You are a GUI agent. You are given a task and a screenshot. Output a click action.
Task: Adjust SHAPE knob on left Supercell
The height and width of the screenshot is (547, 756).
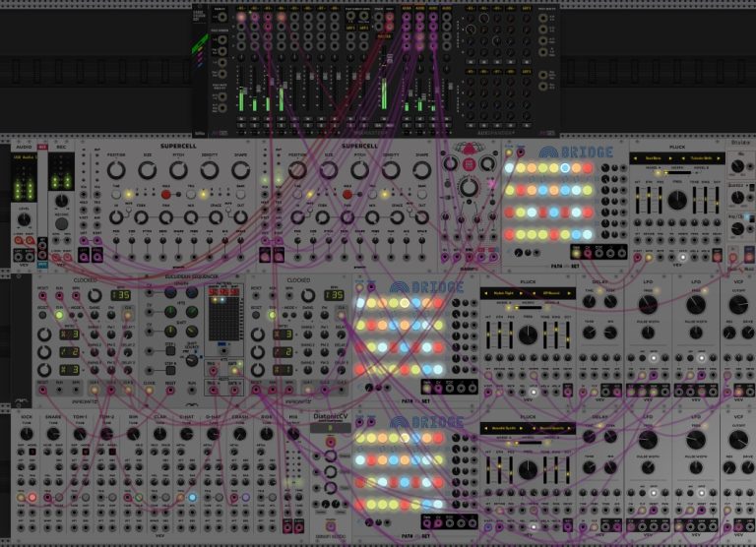point(240,170)
